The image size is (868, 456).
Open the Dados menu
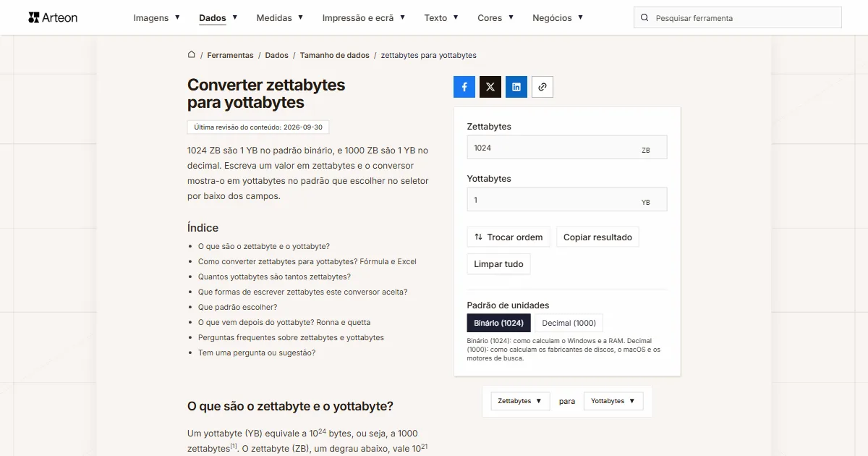pos(218,18)
